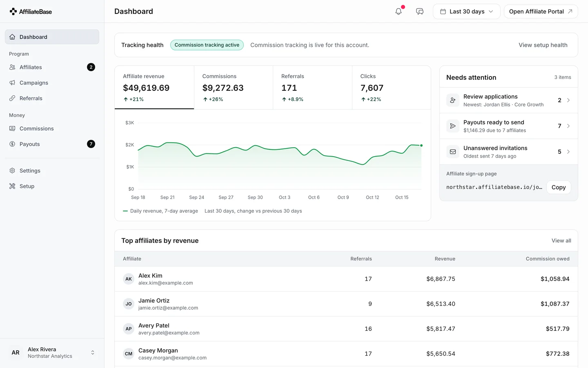Open Setup in the sidebar
Image resolution: width=588 pixels, height=368 pixels.
point(52,186)
